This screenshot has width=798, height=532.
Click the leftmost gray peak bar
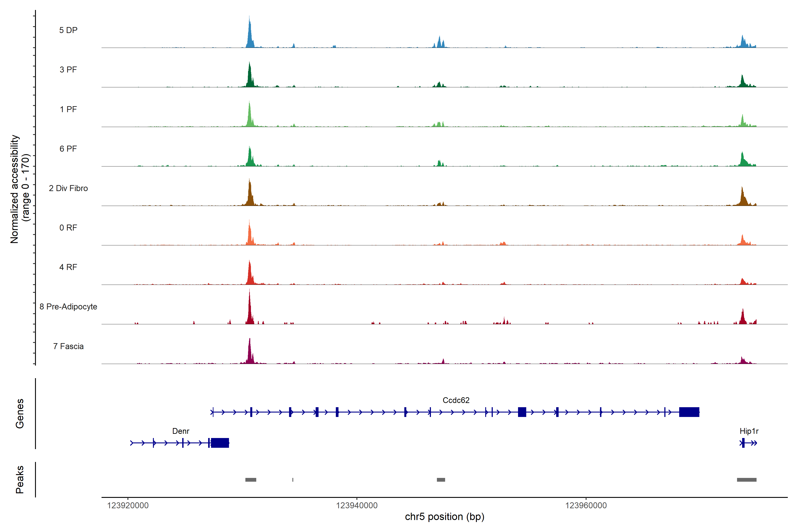point(251,480)
